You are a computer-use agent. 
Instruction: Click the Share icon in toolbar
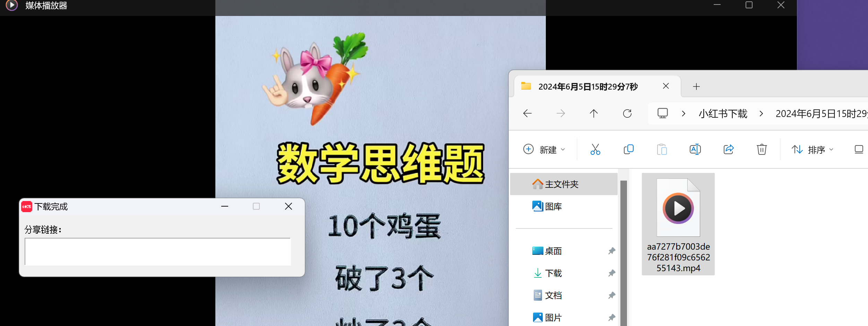click(728, 150)
